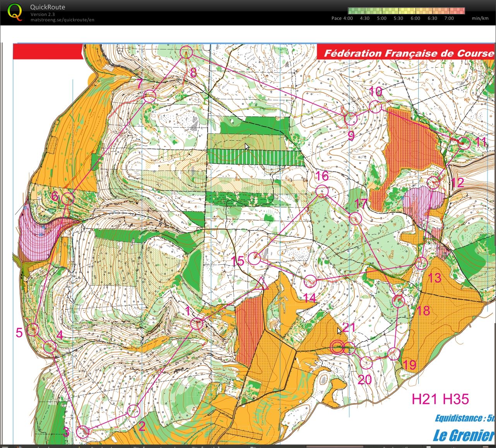This screenshot has width=496, height=448.
Task: Click control circle 7 on the map
Action: pos(149,96)
